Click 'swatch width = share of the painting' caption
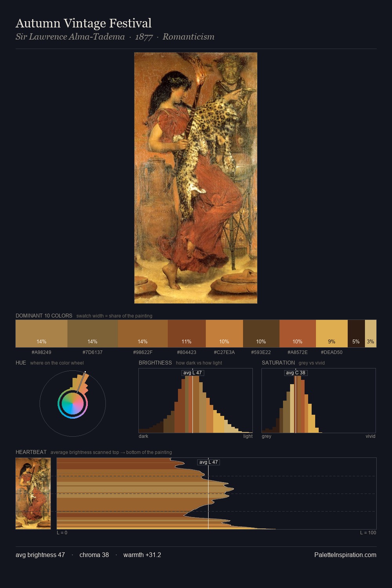Viewport: 392px width, 588px height. click(x=114, y=316)
